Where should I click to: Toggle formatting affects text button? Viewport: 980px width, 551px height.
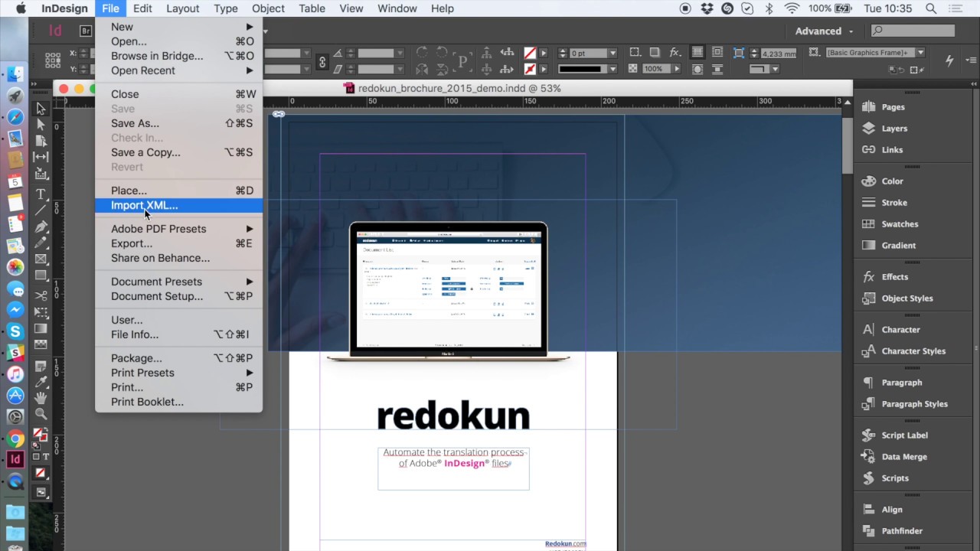click(47, 457)
